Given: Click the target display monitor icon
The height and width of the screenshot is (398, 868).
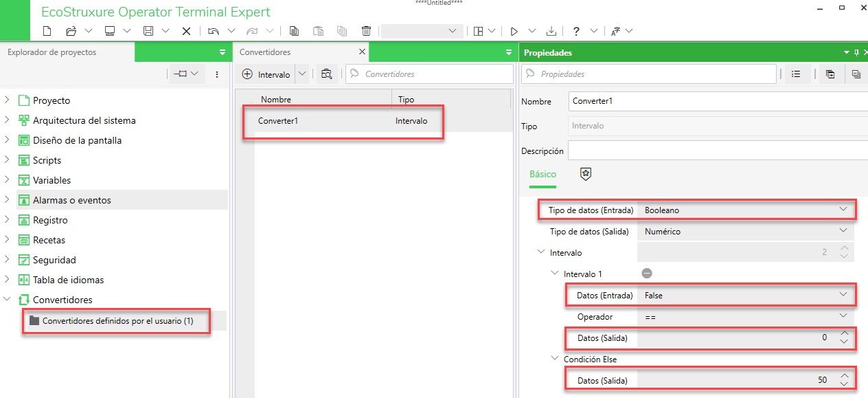Looking at the screenshot, I should (x=109, y=31).
